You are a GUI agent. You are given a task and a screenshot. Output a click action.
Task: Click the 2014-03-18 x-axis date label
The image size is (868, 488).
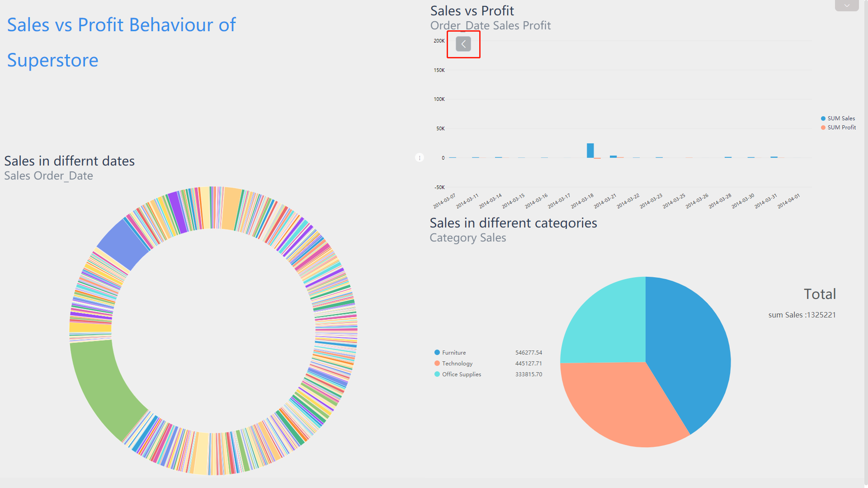pos(582,201)
